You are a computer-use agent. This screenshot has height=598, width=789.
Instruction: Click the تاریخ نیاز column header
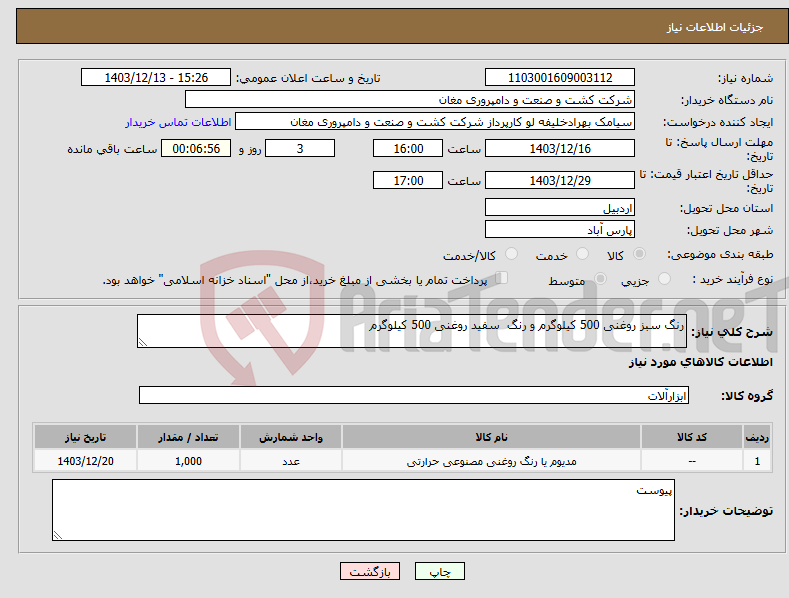click(x=85, y=437)
